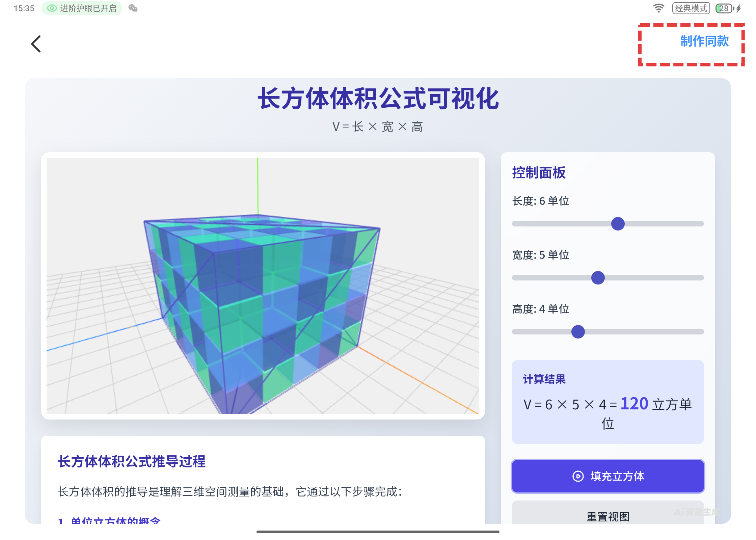
Task: Click the 制作同款 link
Action: 704,41
